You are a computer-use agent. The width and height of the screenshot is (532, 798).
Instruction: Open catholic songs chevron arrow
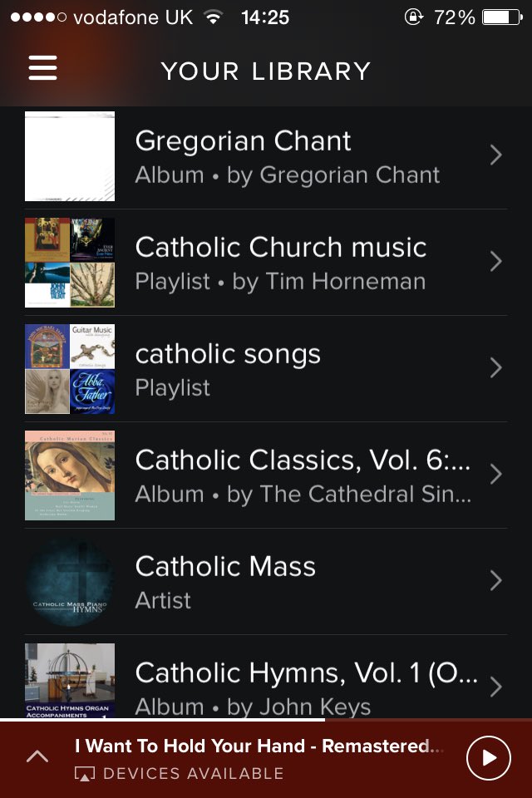pyautogui.click(x=496, y=368)
